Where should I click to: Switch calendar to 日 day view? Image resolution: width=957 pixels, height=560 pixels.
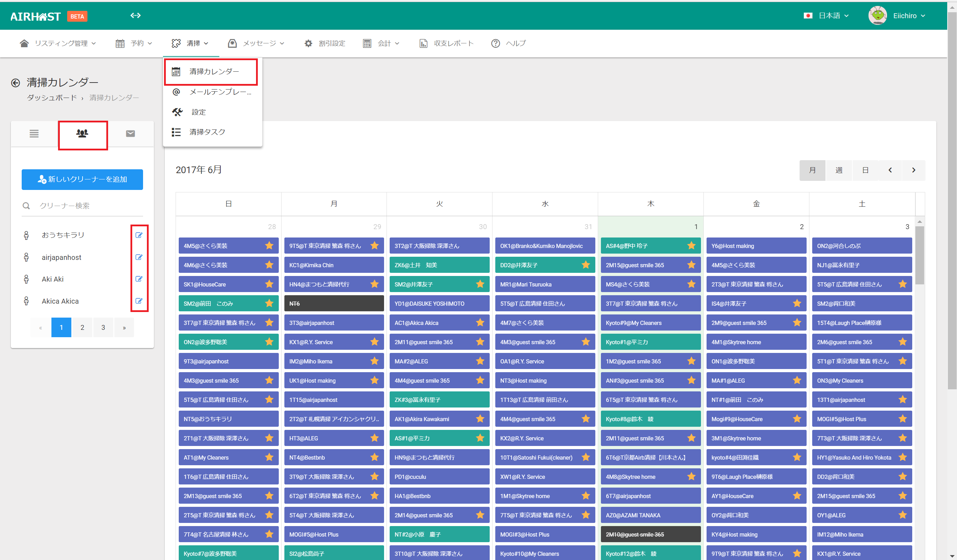865,170
